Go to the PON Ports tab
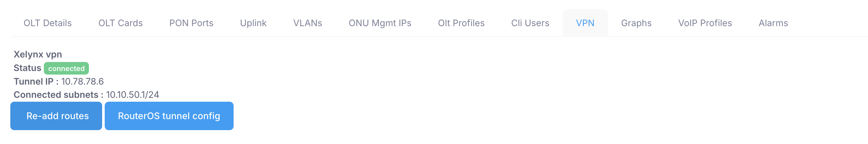The image size is (868, 144). 191,23
